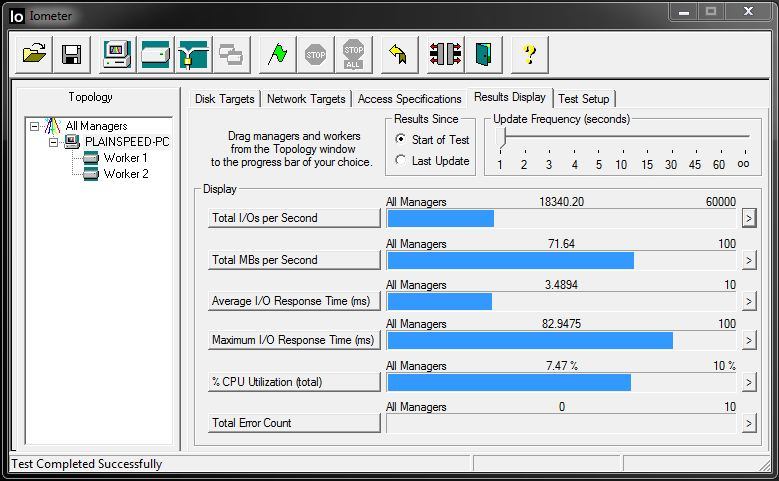
Task: Click PLAINSPEED-PC computer icon
Action: click(x=73, y=142)
